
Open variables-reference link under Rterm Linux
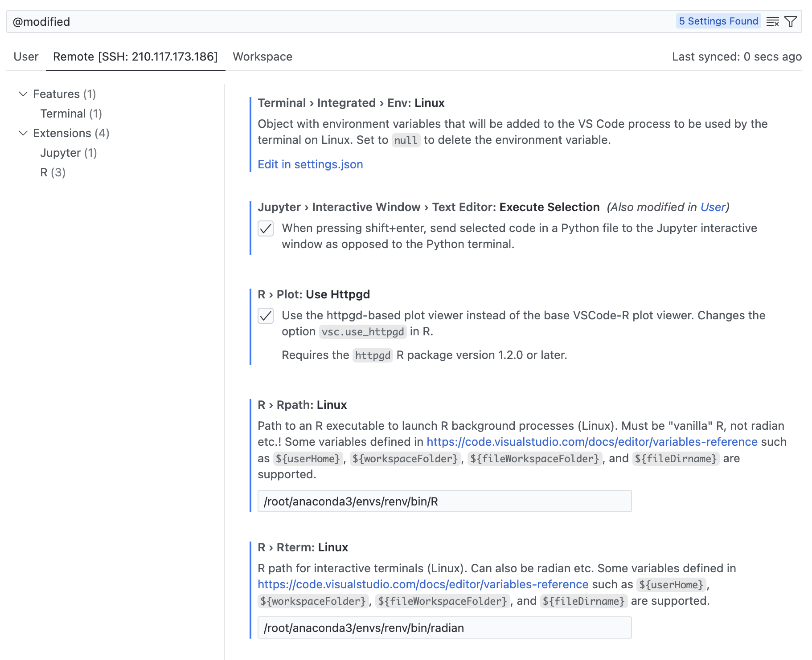pos(423,584)
